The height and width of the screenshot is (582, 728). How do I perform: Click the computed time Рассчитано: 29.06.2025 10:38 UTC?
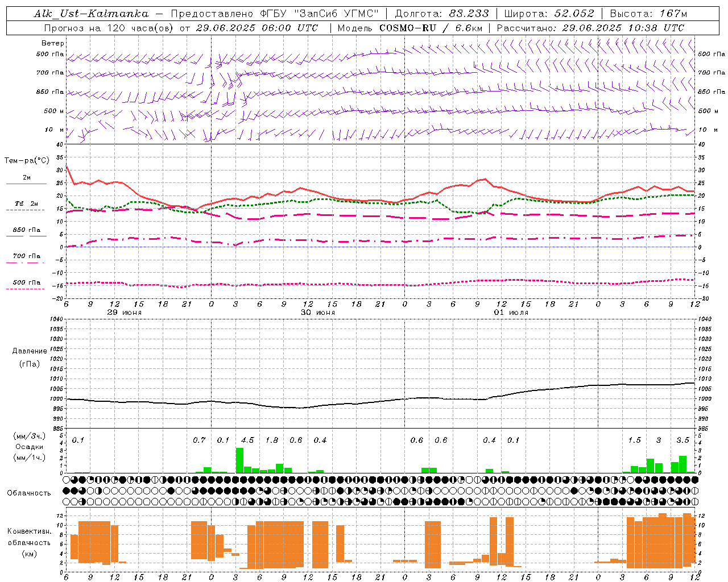tap(590, 28)
